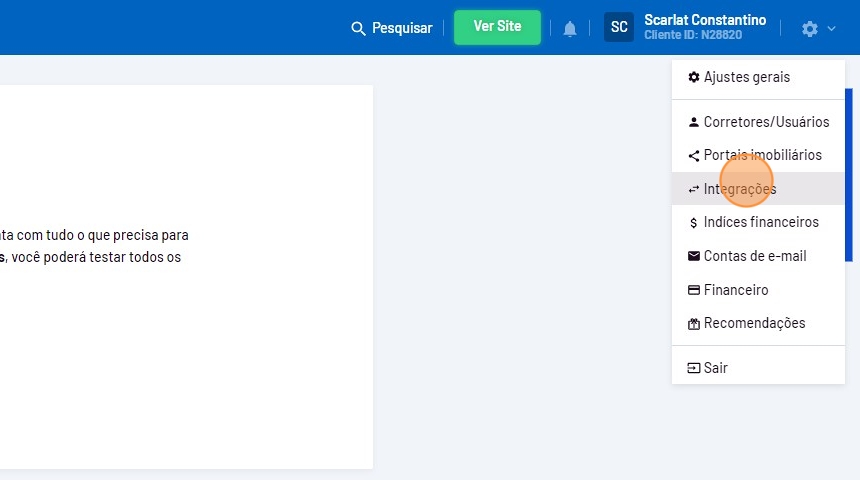The height and width of the screenshot is (480, 860).
Task: Click the Portais imobiliários share icon
Action: point(694,156)
